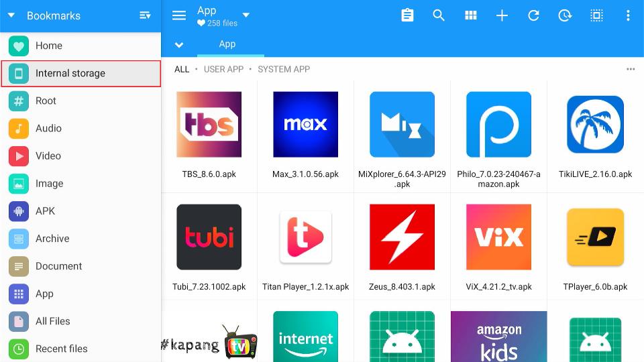Open TPlayer_6.0b.apk
The width and height of the screenshot is (644, 362).
pyautogui.click(x=596, y=246)
